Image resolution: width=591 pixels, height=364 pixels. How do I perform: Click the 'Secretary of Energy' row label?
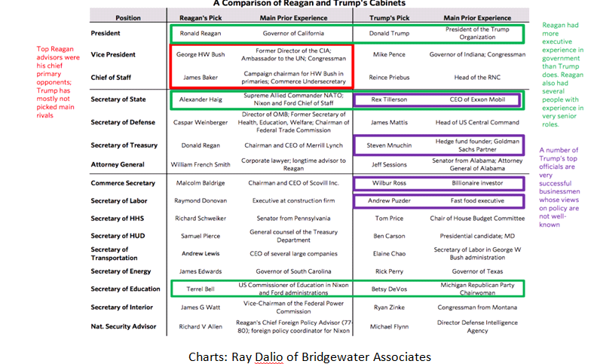121,271
